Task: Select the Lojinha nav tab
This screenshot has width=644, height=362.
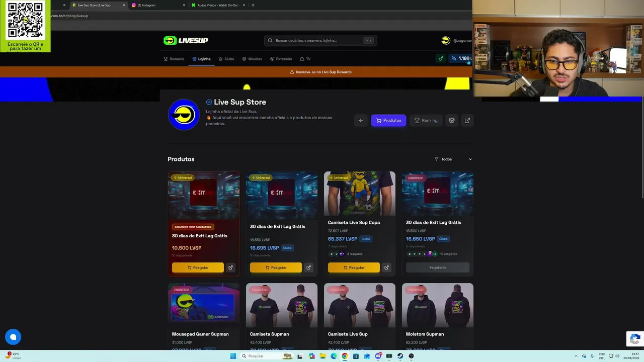Action: [201, 59]
